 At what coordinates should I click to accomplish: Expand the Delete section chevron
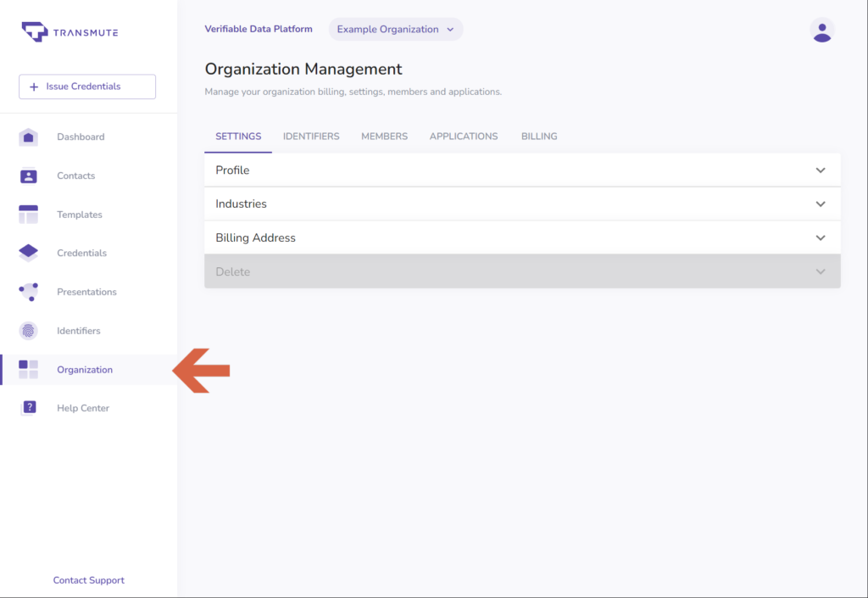(821, 271)
